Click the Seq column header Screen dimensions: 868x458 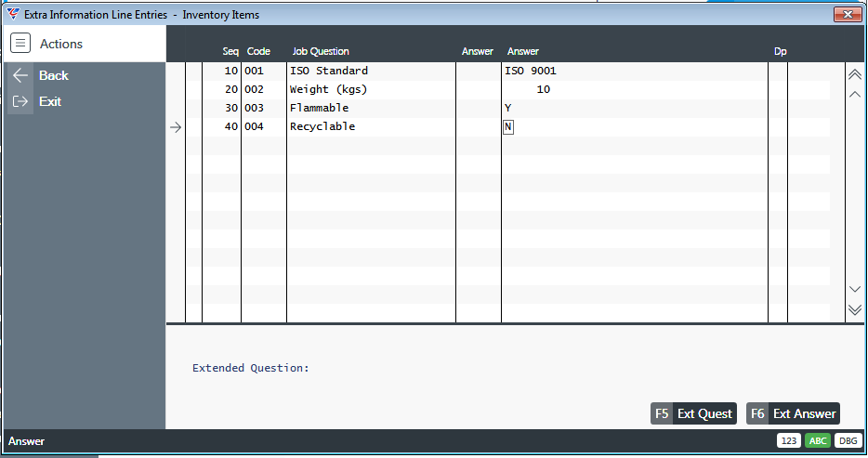230,51
